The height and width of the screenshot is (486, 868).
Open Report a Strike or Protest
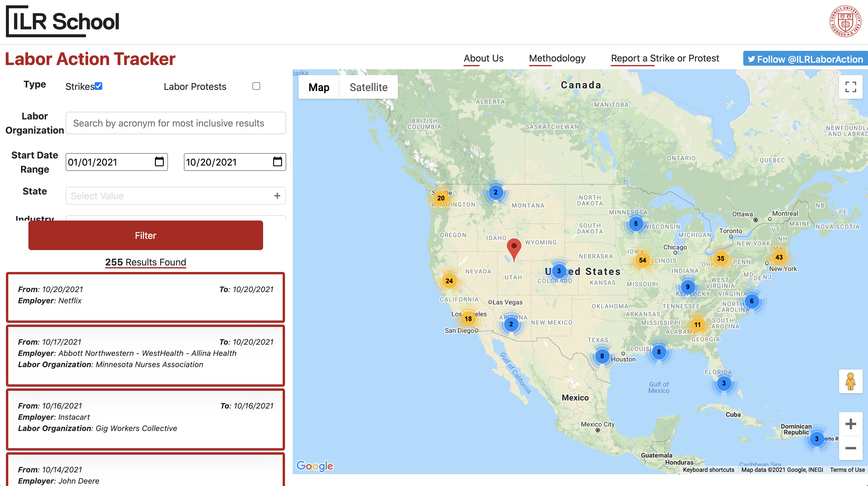665,58
